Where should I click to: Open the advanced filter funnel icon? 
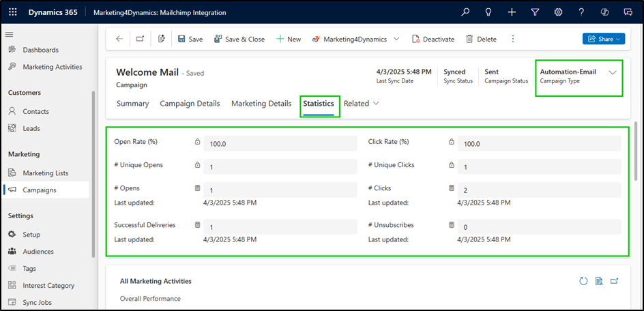pyautogui.click(x=535, y=12)
